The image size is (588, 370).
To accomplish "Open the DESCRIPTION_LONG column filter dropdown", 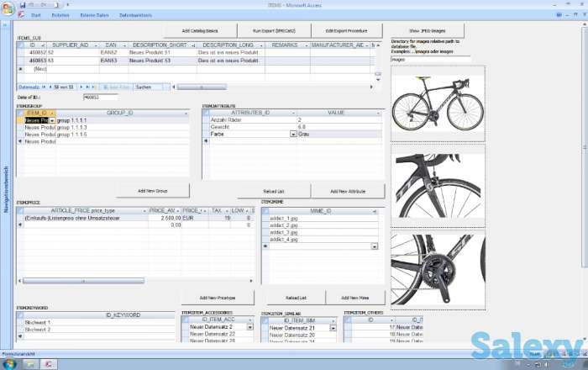I will click(x=261, y=45).
